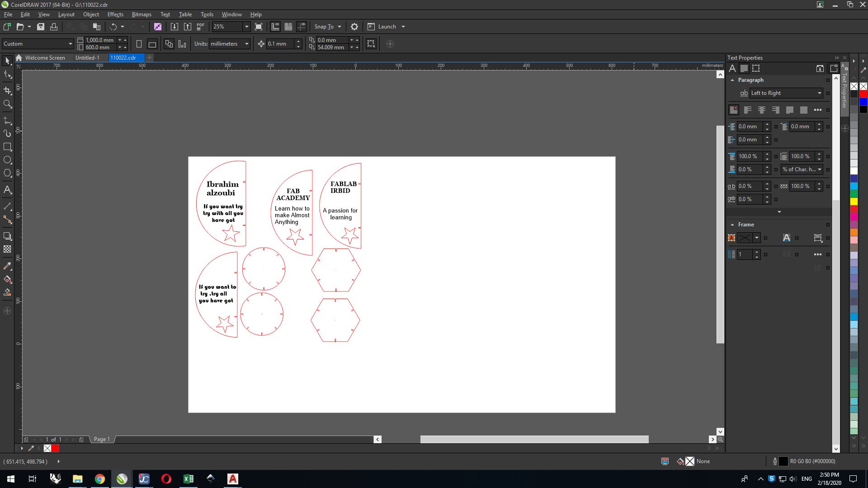The height and width of the screenshot is (488, 868).
Task: Activate the Text tool in the toolbox
Action: 7,190
